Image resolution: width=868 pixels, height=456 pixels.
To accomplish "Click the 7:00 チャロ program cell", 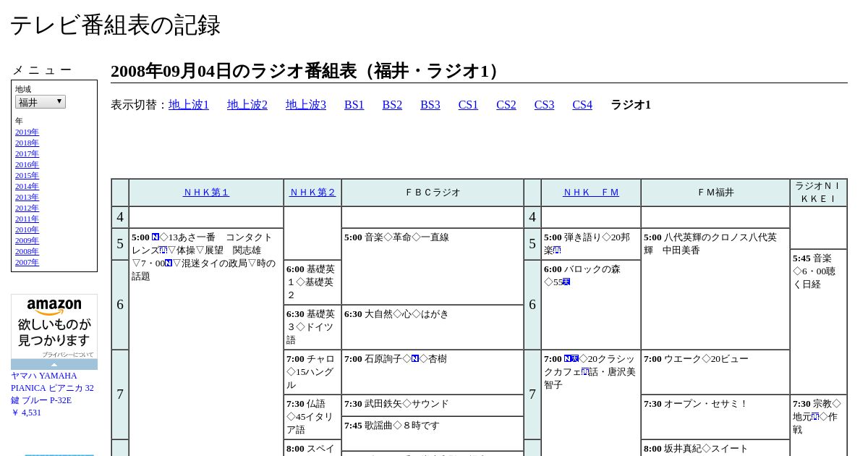I will (312, 372).
